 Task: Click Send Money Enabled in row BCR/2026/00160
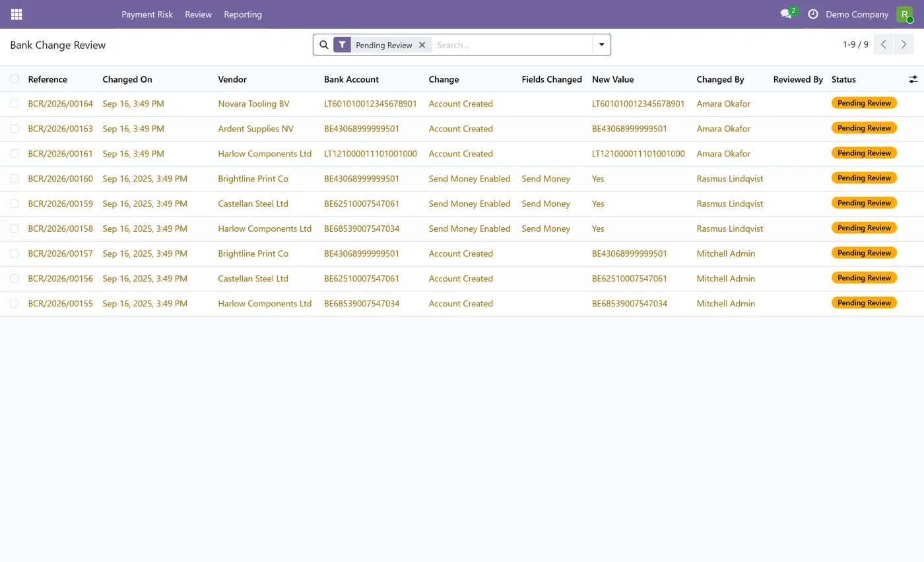[x=469, y=179]
